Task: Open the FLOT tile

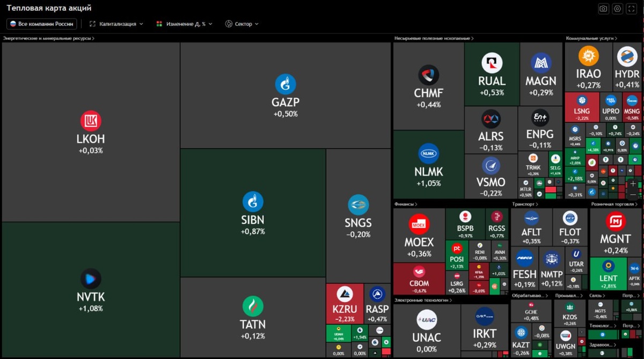Action: (570, 227)
